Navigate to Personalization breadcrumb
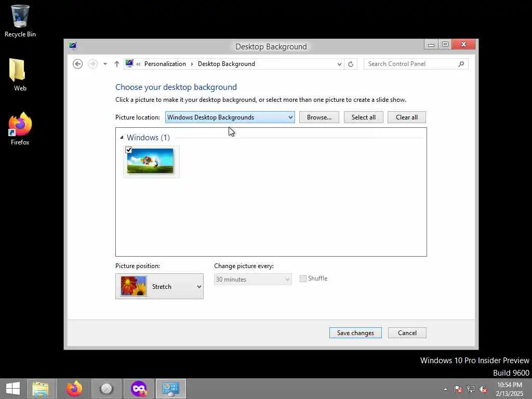This screenshot has width=532, height=399. [165, 64]
